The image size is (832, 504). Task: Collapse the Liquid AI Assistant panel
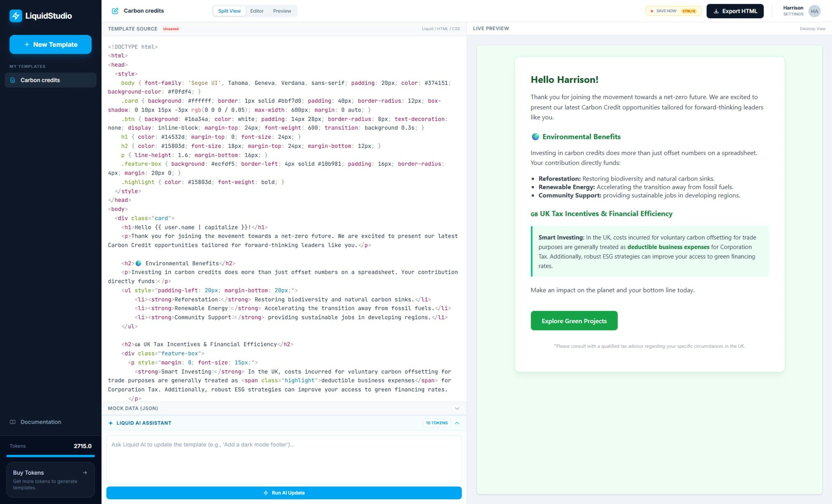(x=457, y=423)
